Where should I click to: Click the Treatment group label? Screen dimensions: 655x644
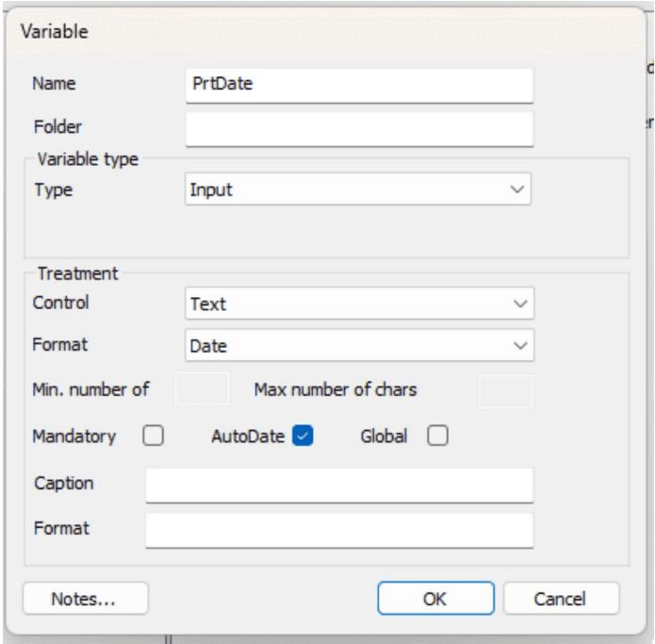coord(77,274)
